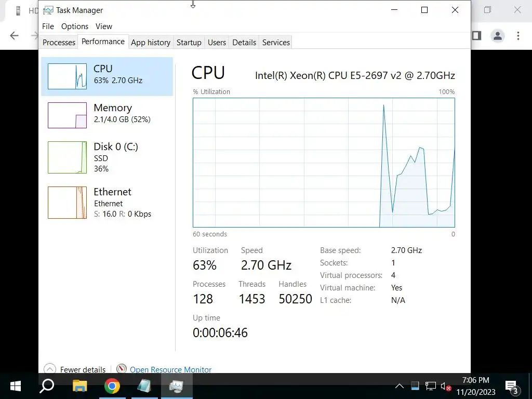Image resolution: width=532 pixels, height=399 pixels.
Task: Open the View menu
Action: [103, 26]
